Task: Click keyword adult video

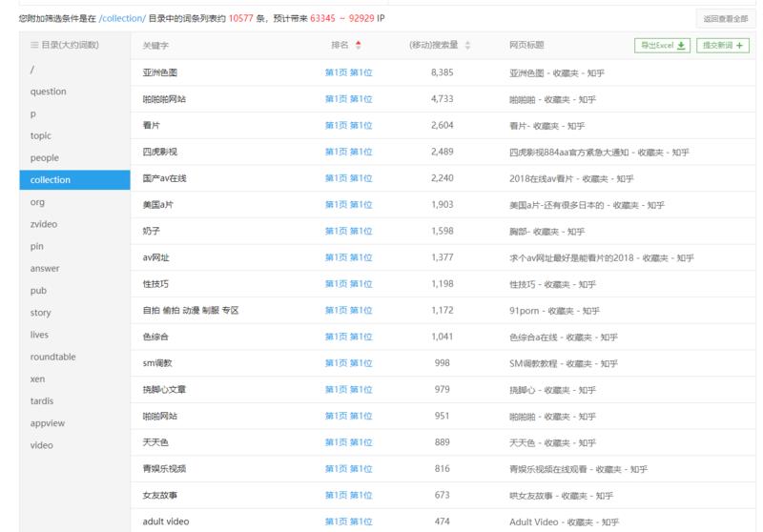Action: [165, 522]
